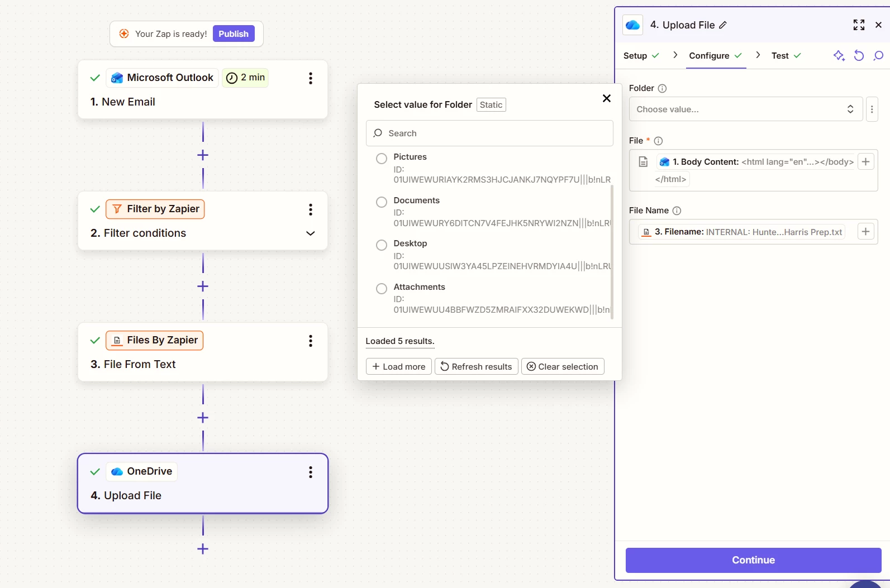Image resolution: width=890 pixels, height=588 pixels.
Task: Open the Filter by Zapier step options menu
Action: (x=311, y=209)
